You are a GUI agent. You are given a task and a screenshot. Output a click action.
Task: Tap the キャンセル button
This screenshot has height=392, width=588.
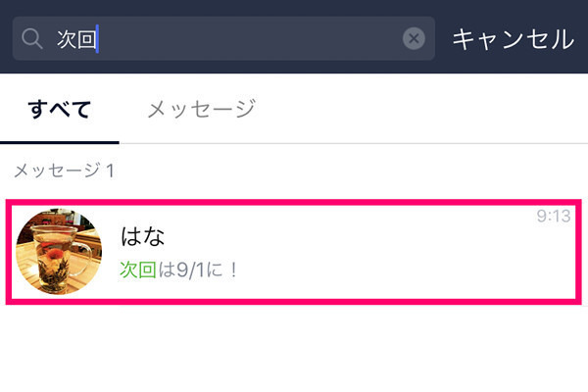pyautogui.click(x=513, y=39)
